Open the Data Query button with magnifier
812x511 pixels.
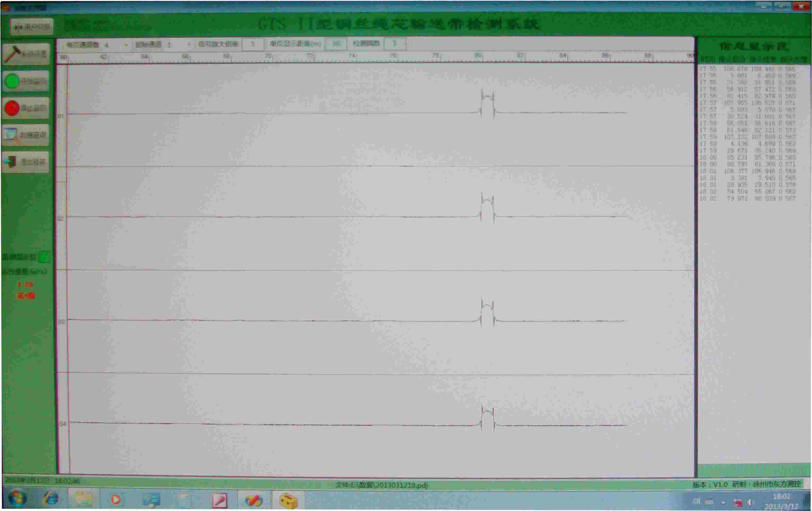[x=26, y=135]
